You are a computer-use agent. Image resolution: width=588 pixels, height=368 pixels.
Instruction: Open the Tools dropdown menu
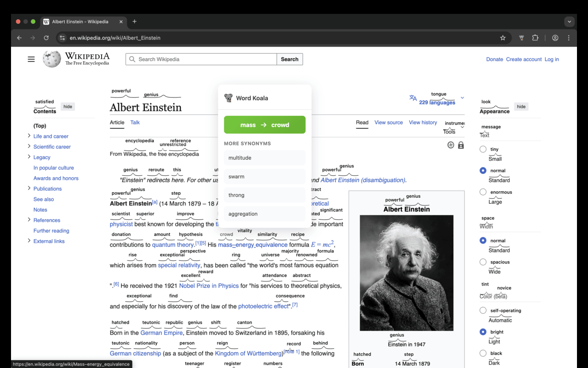[453, 132]
